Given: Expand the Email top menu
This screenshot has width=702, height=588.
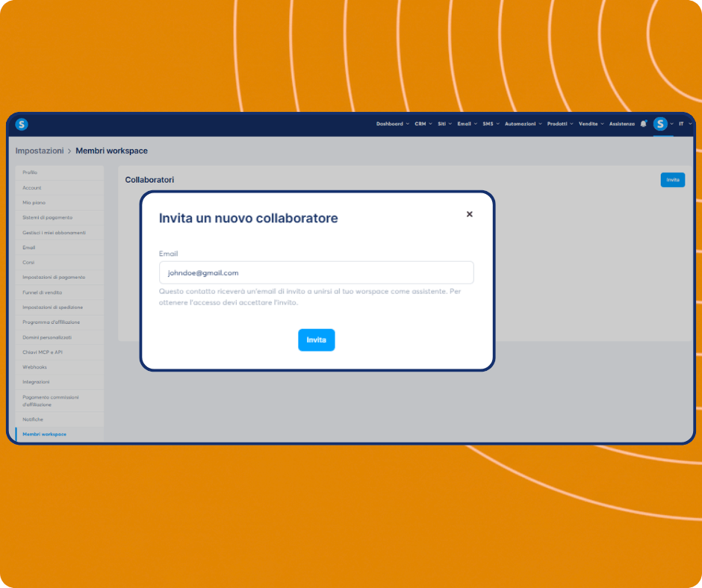Looking at the screenshot, I should (467, 124).
